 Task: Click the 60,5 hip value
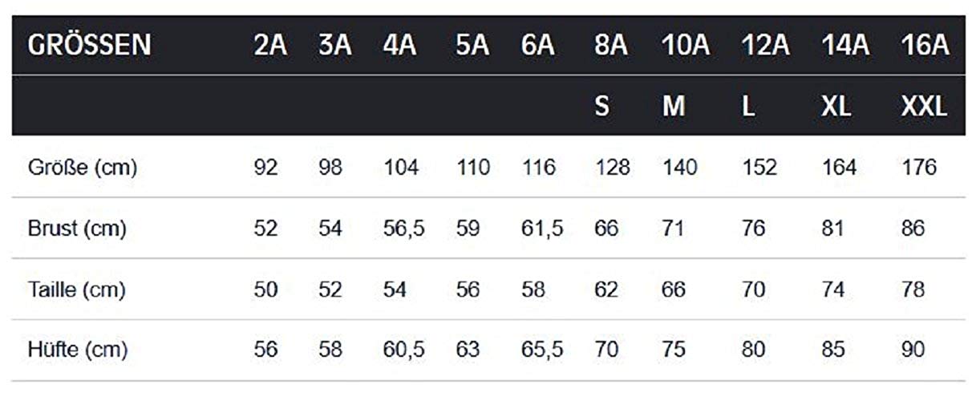404,351
